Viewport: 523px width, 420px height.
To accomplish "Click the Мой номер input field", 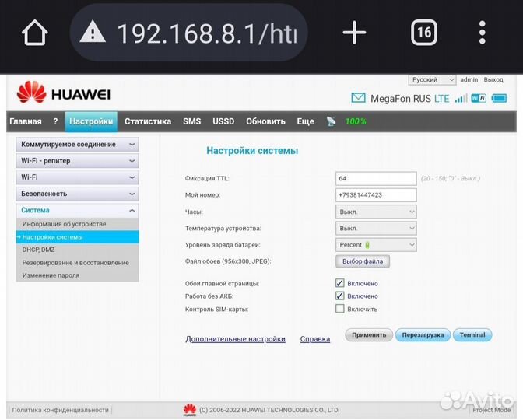I will click(x=376, y=195).
